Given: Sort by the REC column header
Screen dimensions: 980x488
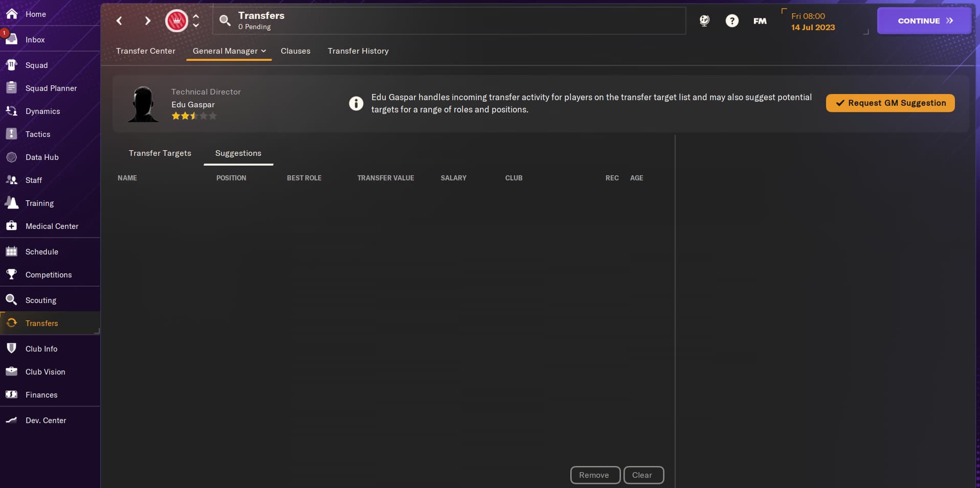Looking at the screenshot, I should tap(612, 178).
